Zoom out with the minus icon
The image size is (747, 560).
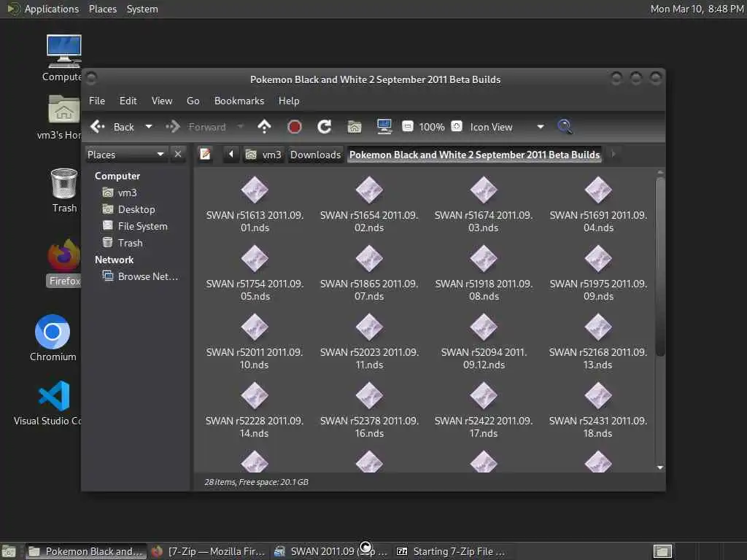coord(407,126)
